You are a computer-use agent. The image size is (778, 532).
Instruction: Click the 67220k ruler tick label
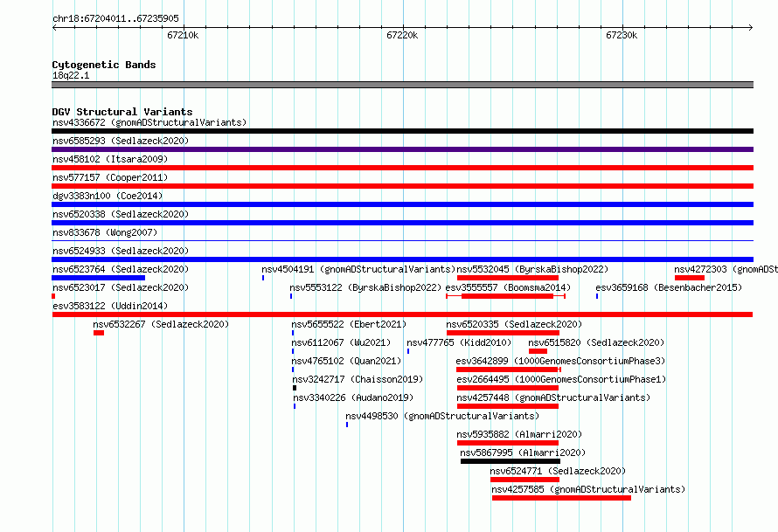(402, 35)
